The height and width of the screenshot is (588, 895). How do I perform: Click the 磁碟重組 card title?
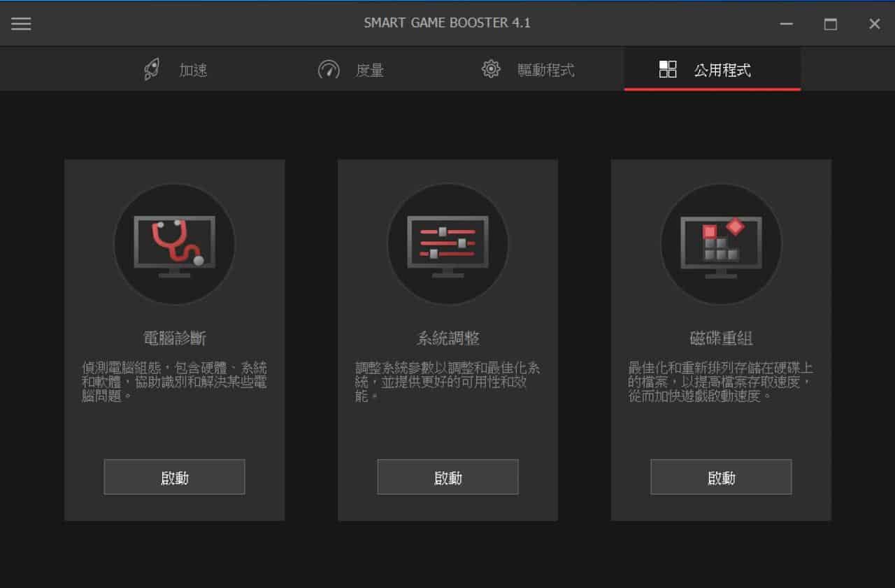tap(721, 339)
